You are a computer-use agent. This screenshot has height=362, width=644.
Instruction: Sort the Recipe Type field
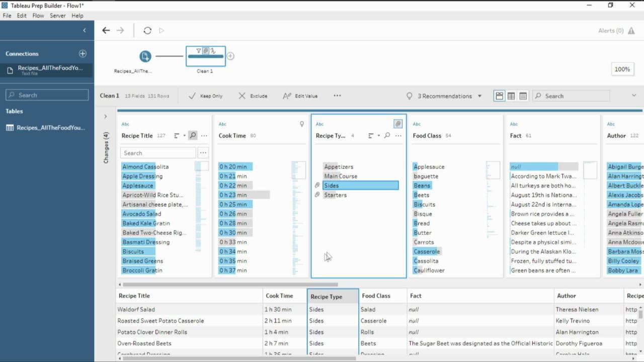pyautogui.click(x=371, y=136)
